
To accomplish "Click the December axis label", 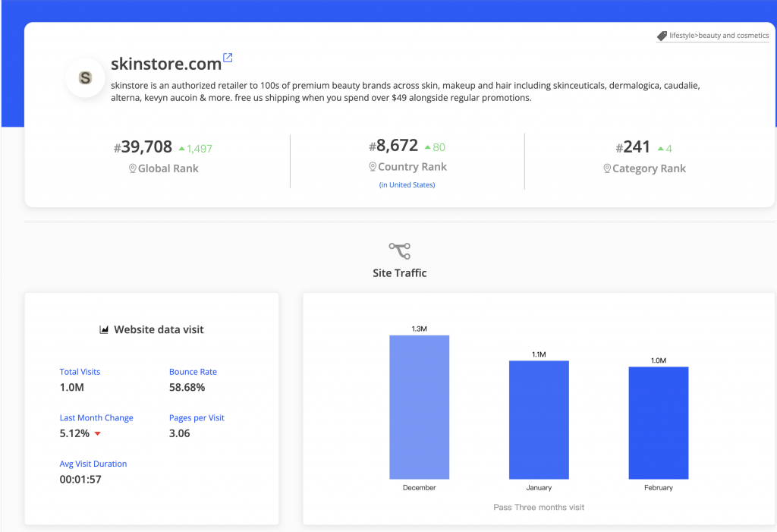I will coord(419,488).
